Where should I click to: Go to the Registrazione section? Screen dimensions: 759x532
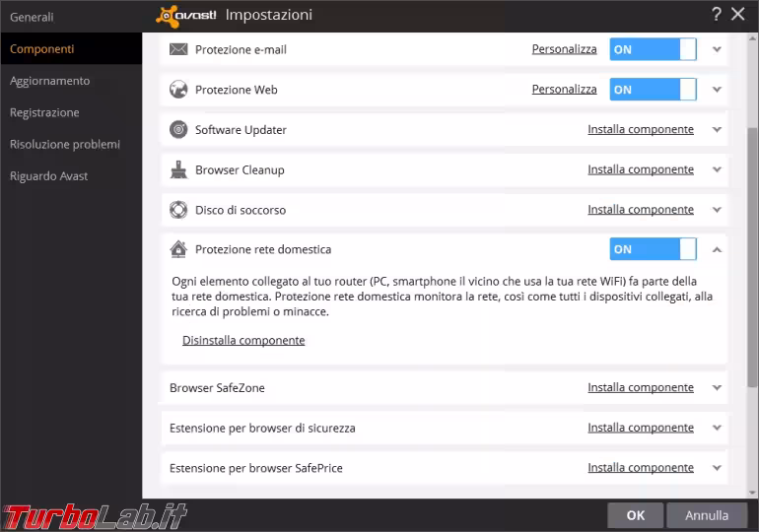point(71,112)
